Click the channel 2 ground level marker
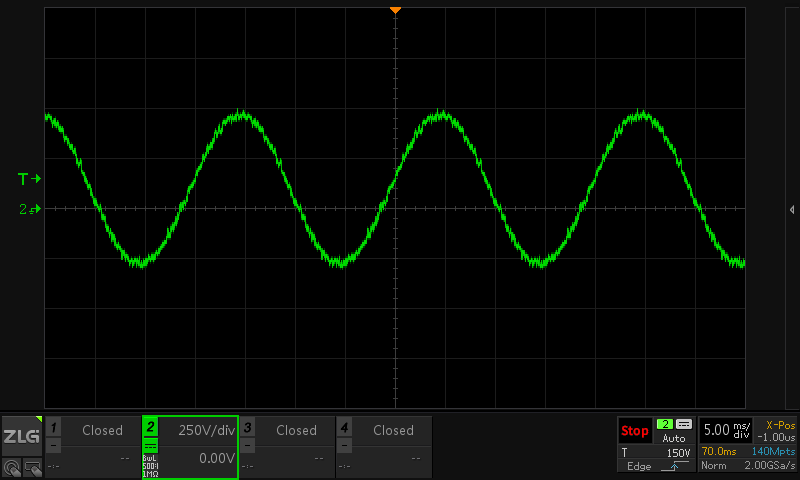Image resolution: width=800 pixels, height=480 pixels. pos(29,209)
